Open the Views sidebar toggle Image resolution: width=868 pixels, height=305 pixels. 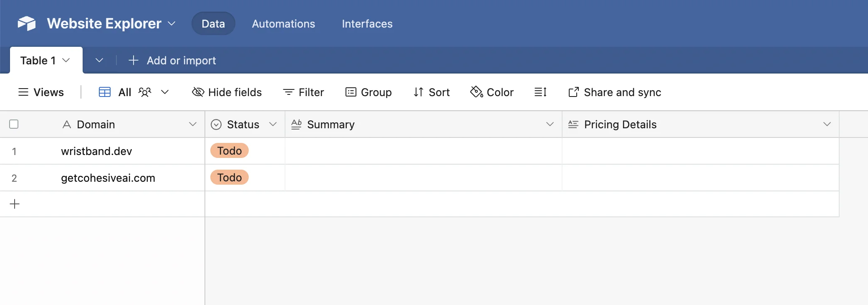point(41,92)
